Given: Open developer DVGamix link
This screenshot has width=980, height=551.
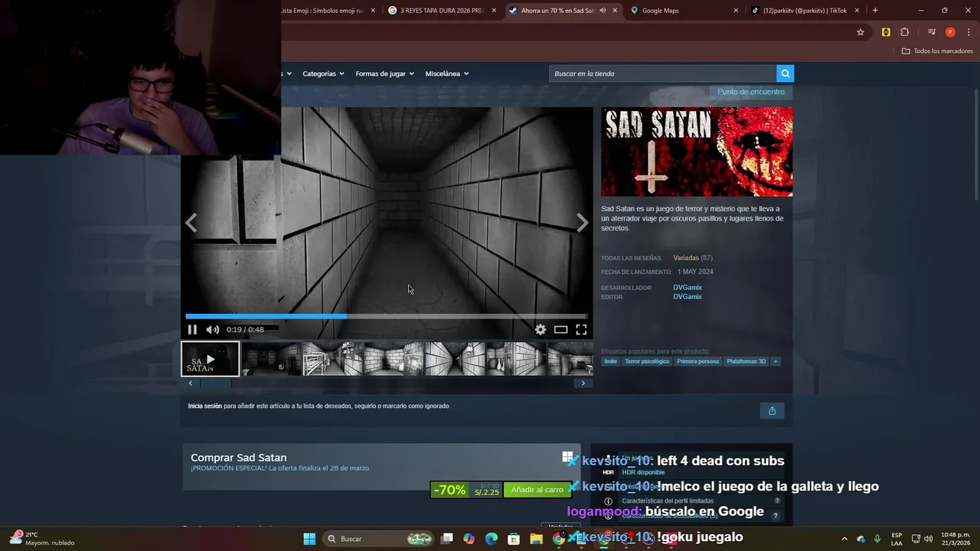Looking at the screenshot, I should pyautogui.click(x=688, y=288).
